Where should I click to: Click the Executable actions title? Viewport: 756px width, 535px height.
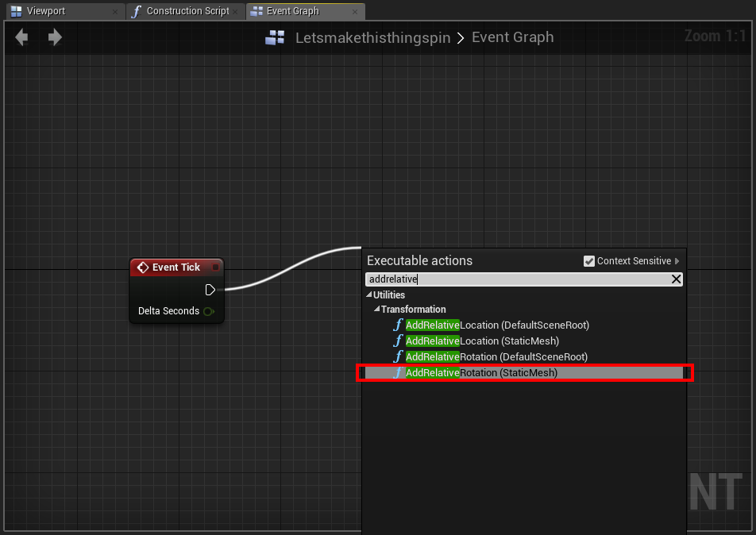(x=419, y=260)
